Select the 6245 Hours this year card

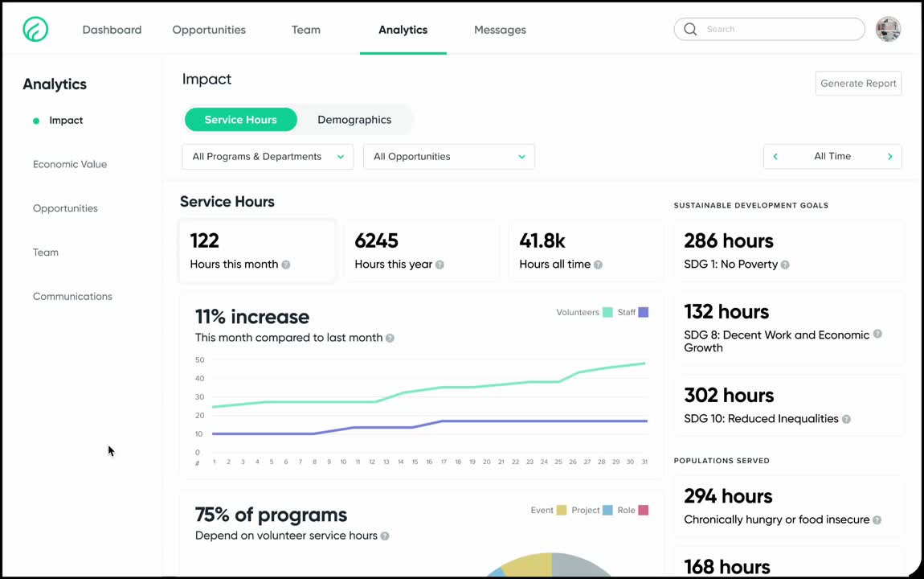422,251
